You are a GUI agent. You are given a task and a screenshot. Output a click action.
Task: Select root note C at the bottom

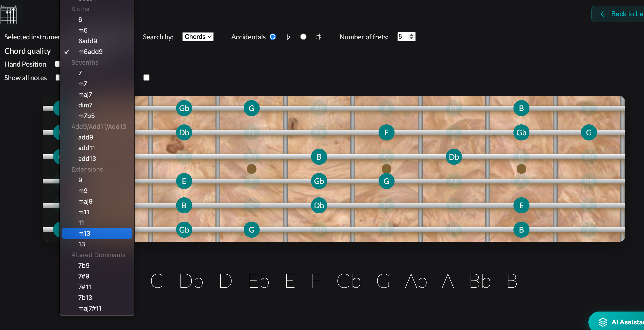coord(157,281)
